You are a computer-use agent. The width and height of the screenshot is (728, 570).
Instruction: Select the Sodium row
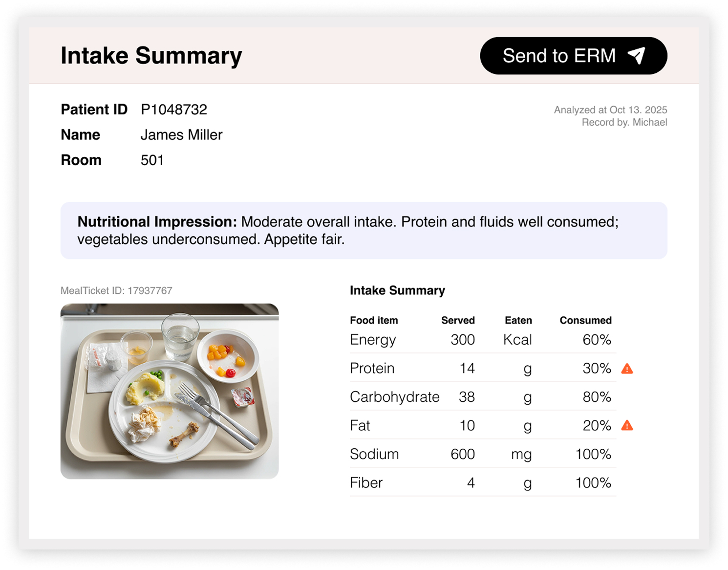click(x=483, y=454)
